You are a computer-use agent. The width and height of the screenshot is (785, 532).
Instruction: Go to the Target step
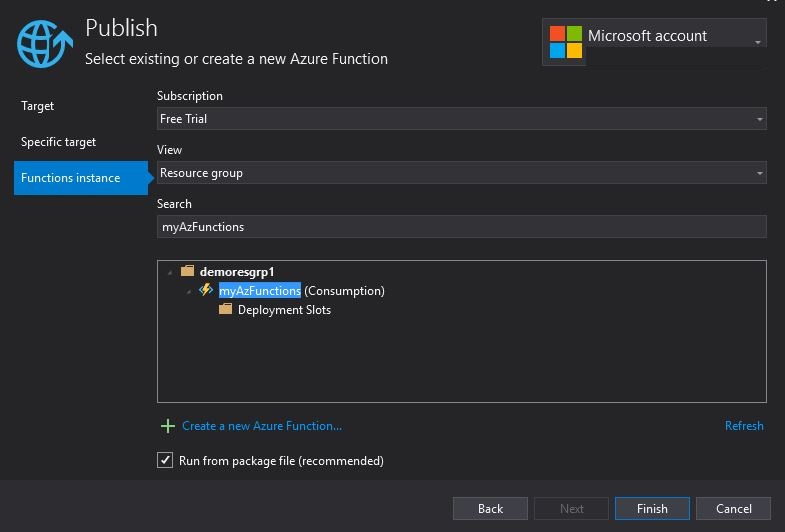click(x=38, y=106)
